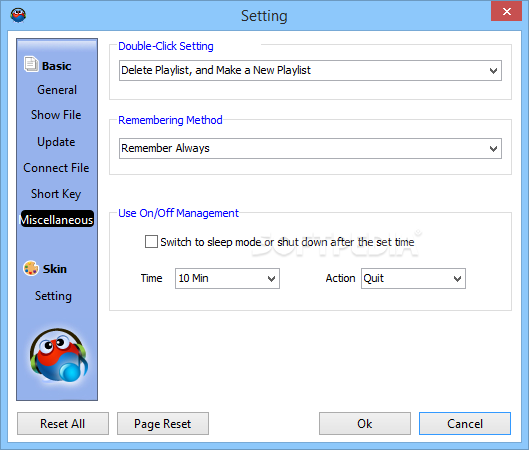Open the Remembering Method dropdown
The image size is (529, 450).
(310, 148)
